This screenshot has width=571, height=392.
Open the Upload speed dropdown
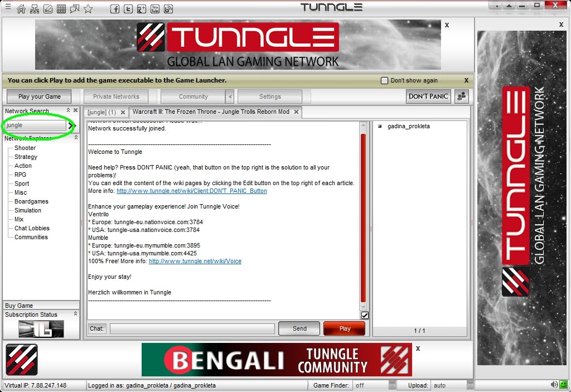(470, 385)
